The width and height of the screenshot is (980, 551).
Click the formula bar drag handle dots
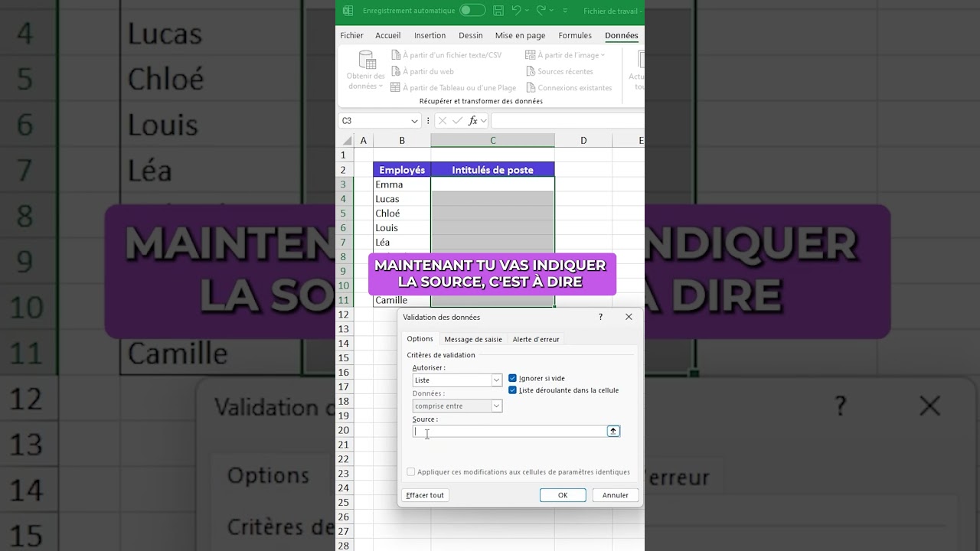(428, 121)
